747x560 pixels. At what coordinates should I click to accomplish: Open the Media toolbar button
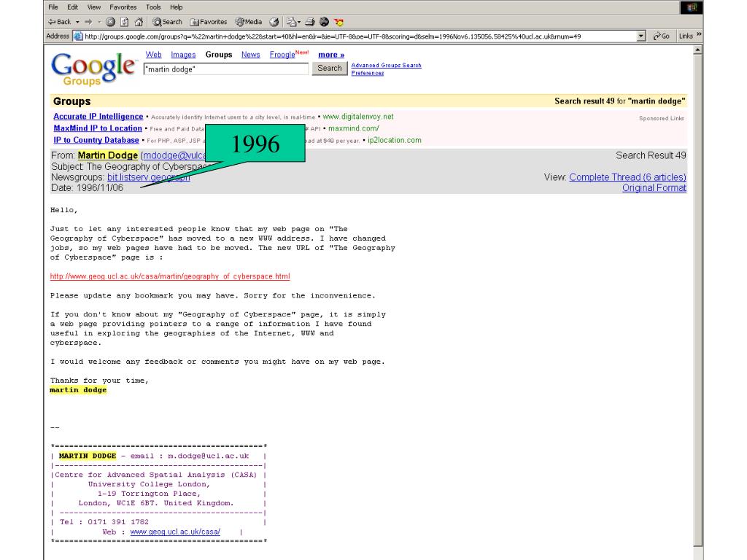pyautogui.click(x=249, y=22)
